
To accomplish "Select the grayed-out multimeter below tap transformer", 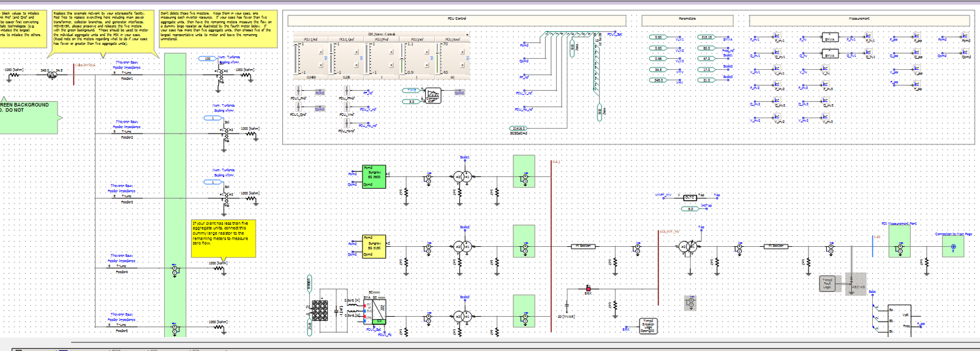I will click(690, 303).
